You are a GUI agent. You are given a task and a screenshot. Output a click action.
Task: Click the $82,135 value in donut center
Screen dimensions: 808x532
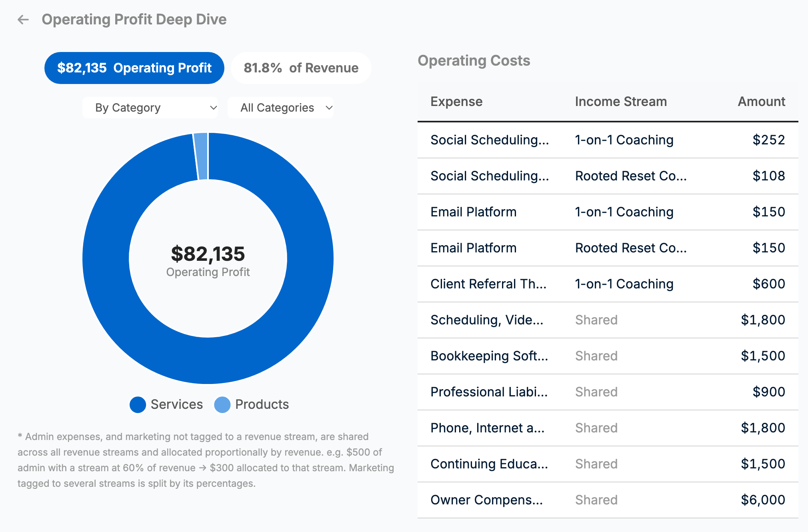(208, 254)
